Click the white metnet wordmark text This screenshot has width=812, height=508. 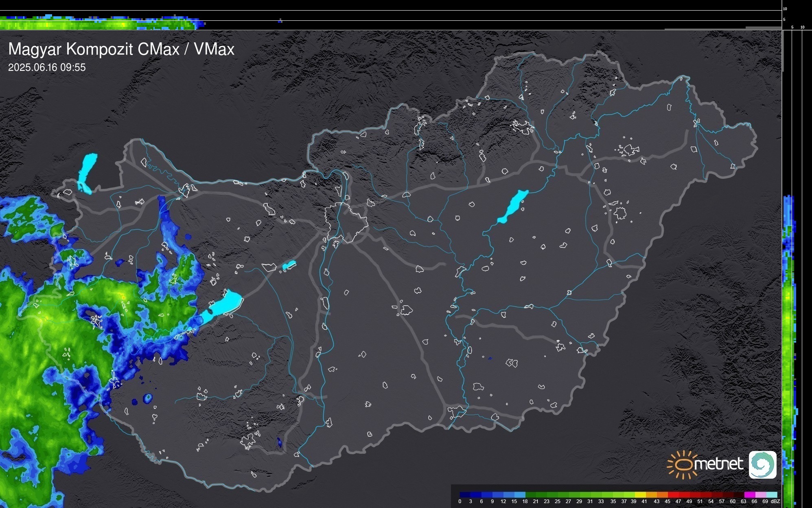[719, 464]
